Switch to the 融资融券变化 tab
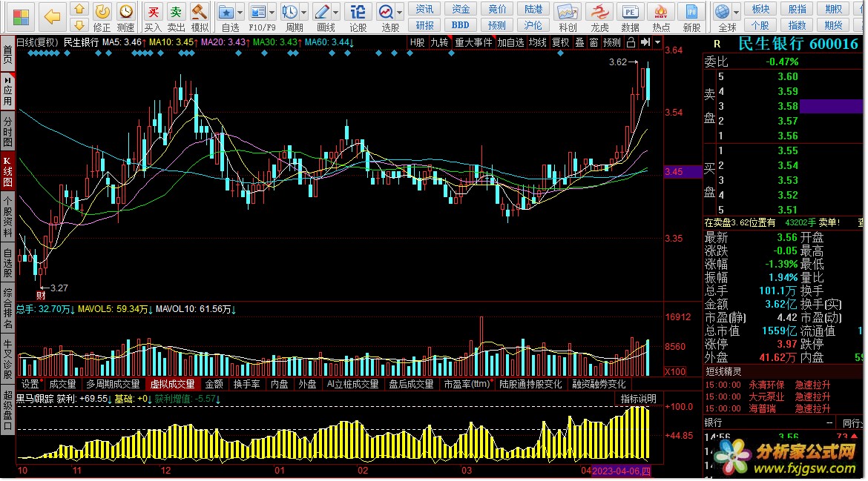The width and height of the screenshot is (868, 481). click(x=599, y=384)
